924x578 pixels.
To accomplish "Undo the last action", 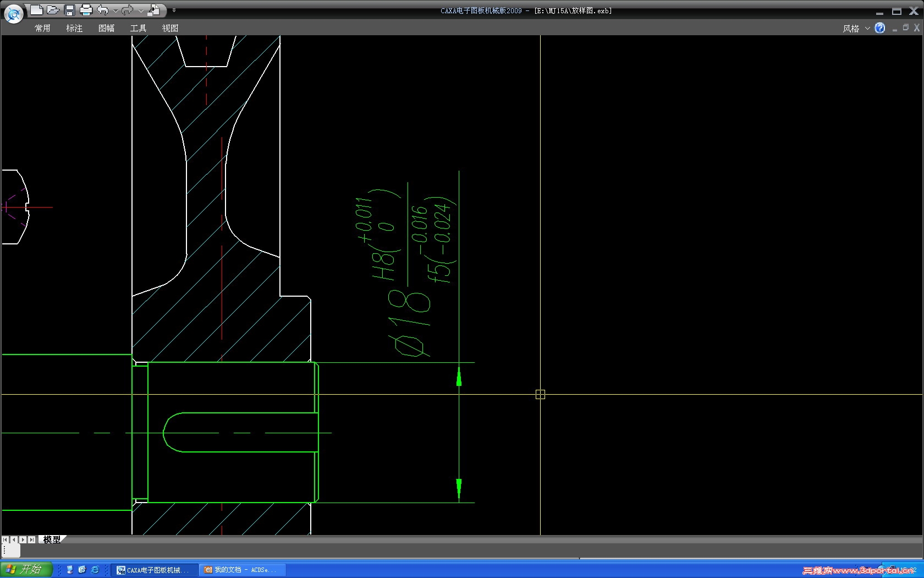I will click(x=103, y=10).
